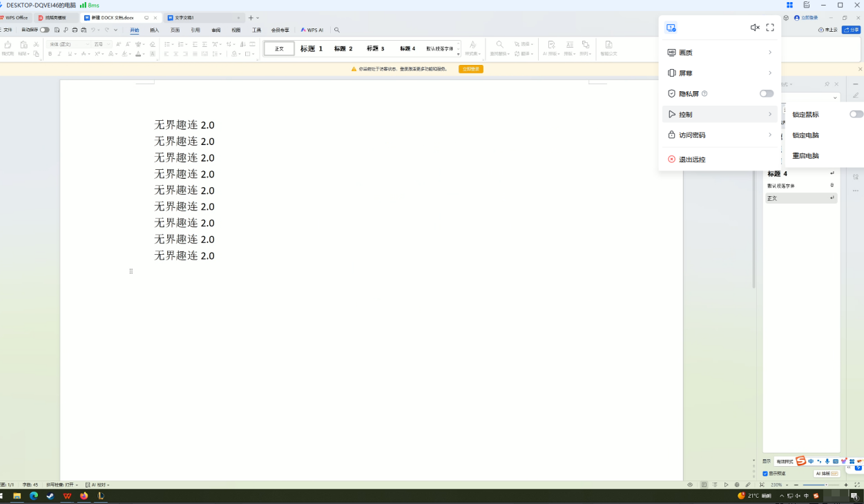Choose 锁定电脑 lock computer
Image resolution: width=864 pixels, height=504 pixels.
click(805, 135)
